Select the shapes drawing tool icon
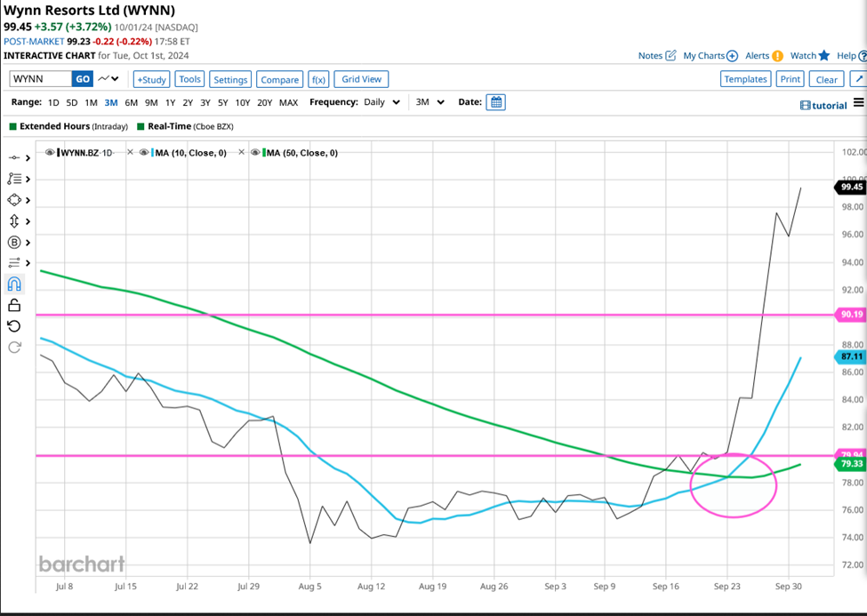 pyautogui.click(x=14, y=200)
